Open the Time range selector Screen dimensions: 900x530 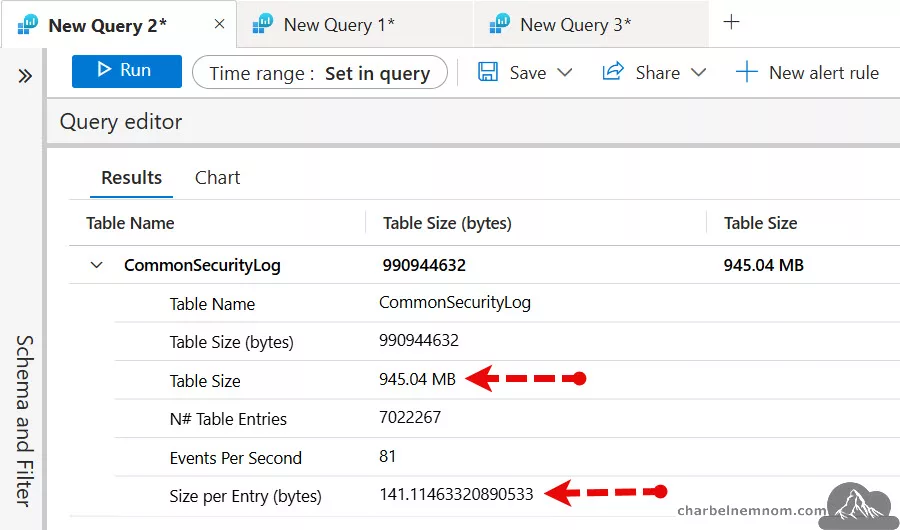point(320,72)
